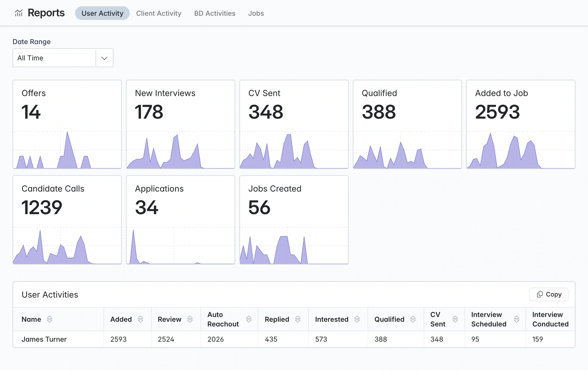Sort by Interested column icon

(357, 319)
